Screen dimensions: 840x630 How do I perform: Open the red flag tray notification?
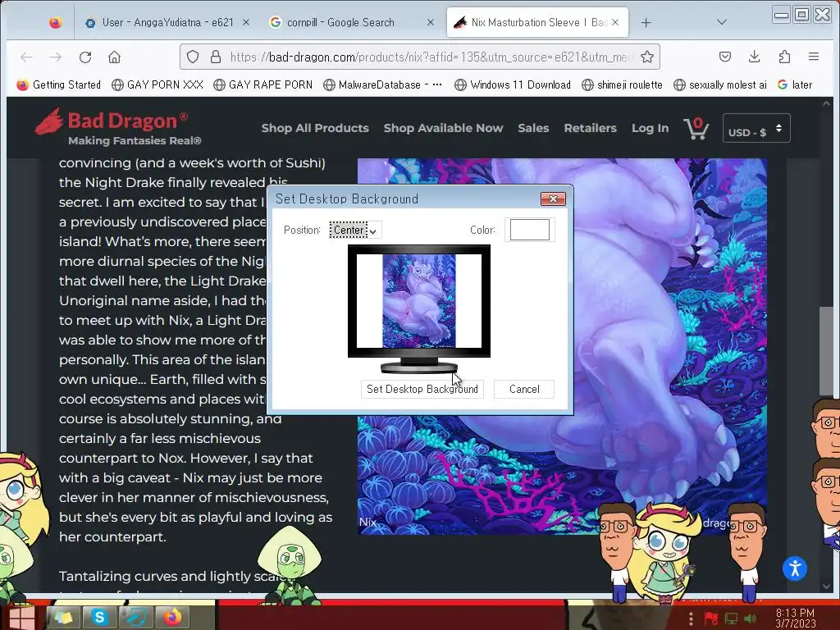tap(711, 619)
